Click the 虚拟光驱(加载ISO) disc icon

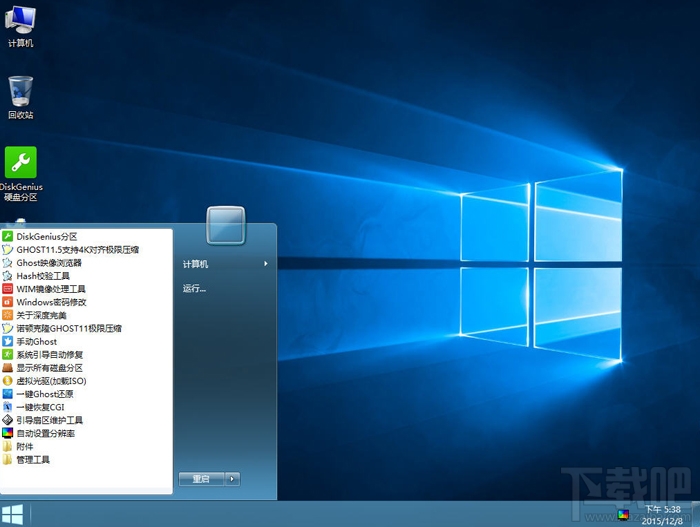coord(7,381)
